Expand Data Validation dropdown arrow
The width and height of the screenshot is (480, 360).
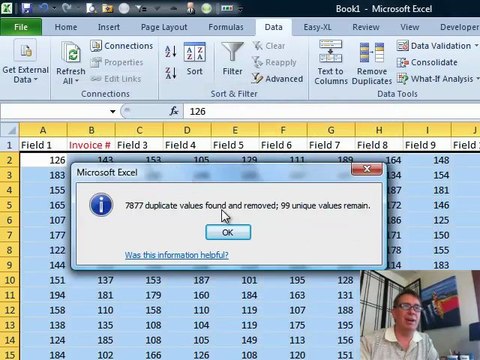tap(476, 46)
